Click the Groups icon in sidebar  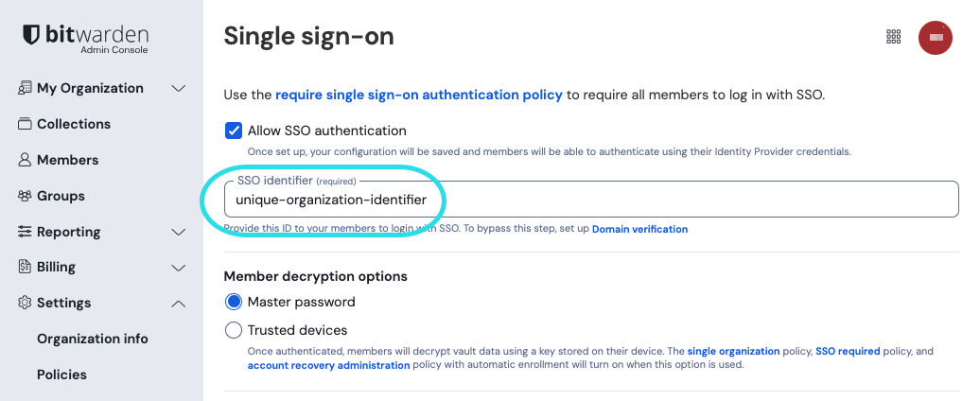click(25, 196)
